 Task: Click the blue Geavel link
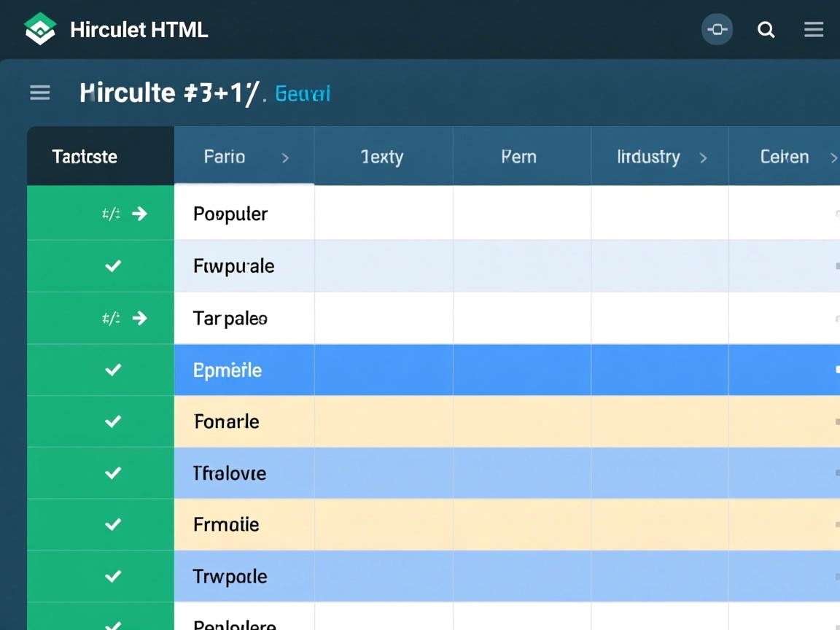coord(303,94)
